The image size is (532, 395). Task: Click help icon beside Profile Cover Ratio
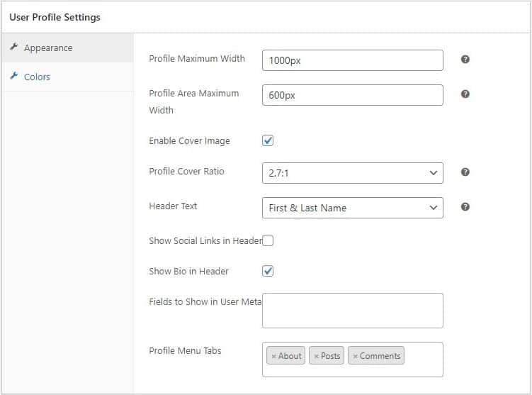click(465, 172)
